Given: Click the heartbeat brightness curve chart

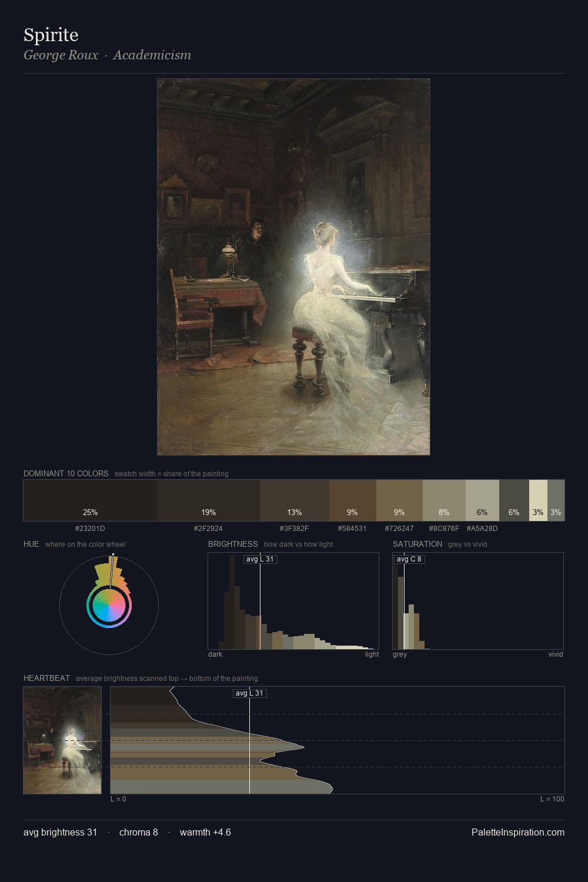Looking at the screenshot, I should (x=338, y=740).
